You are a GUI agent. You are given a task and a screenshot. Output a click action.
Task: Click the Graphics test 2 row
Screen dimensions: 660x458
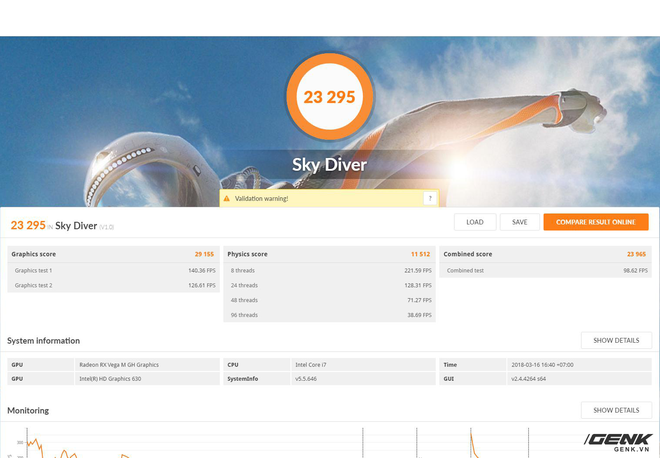point(114,285)
